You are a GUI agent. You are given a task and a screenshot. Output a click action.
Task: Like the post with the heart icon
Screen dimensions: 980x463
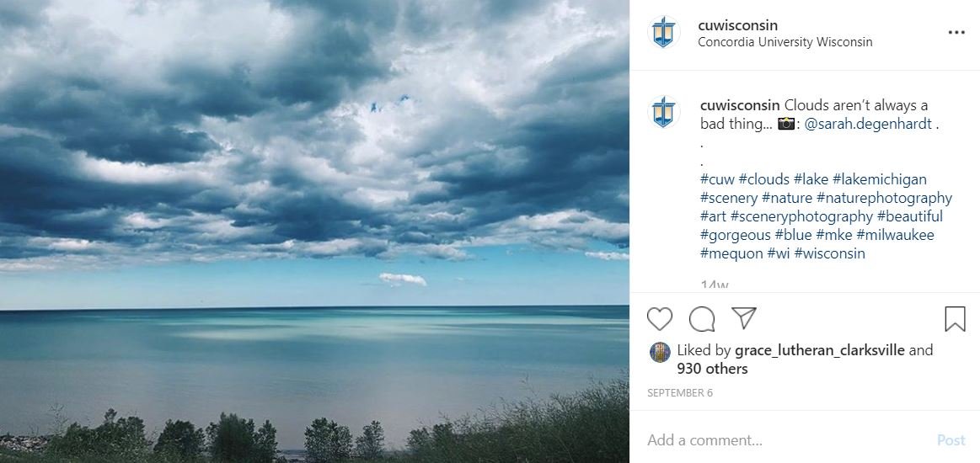point(660,319)
